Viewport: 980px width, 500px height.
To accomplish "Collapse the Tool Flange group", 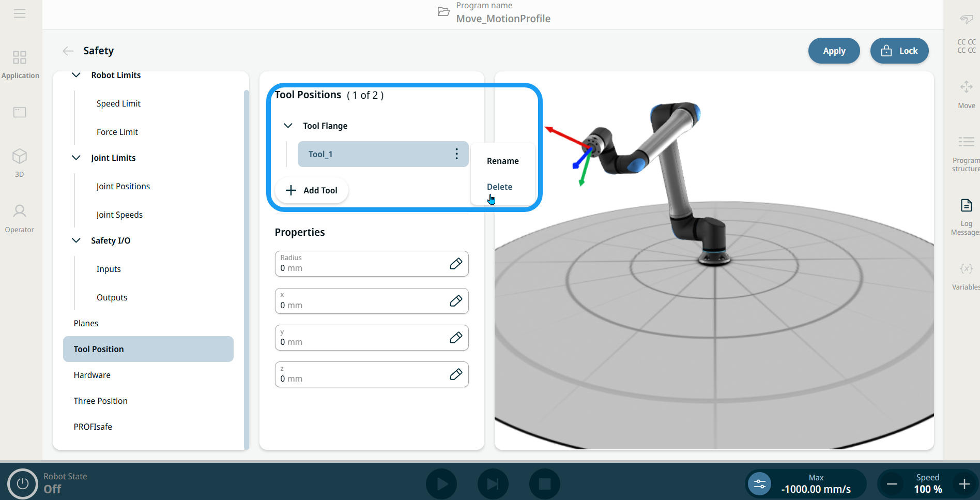I will tap(288, 126).
